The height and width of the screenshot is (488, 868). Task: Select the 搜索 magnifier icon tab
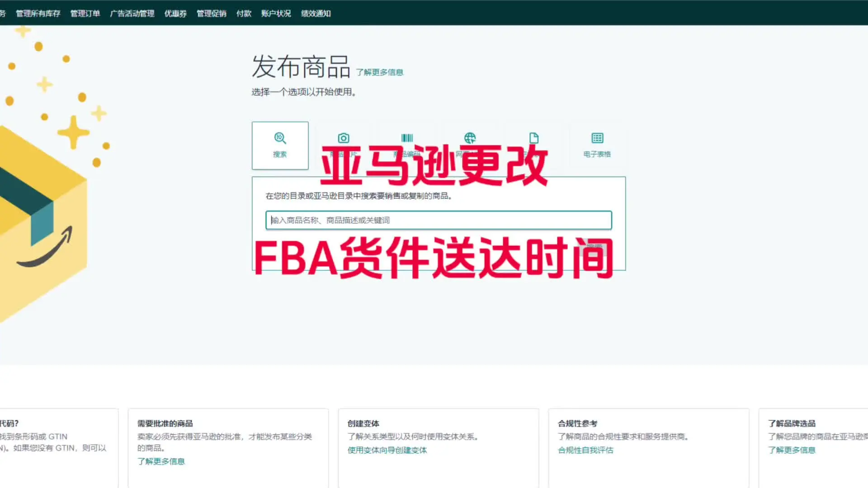(280, 138)
